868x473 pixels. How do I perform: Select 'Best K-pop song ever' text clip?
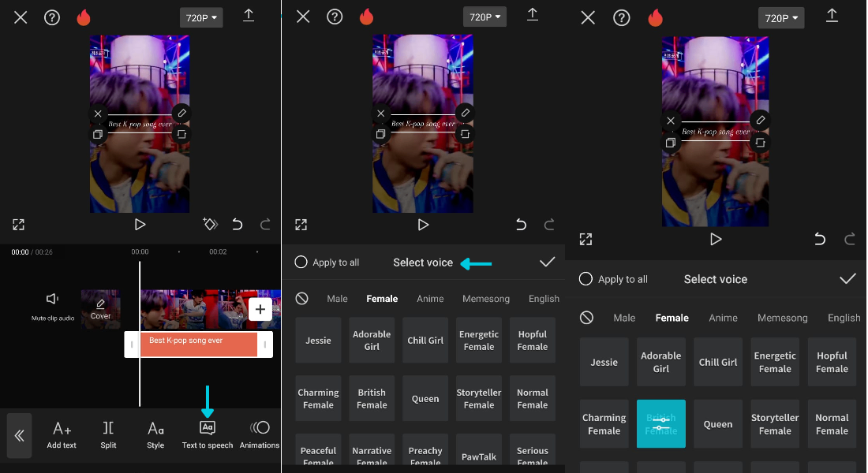tap(198, 344)
